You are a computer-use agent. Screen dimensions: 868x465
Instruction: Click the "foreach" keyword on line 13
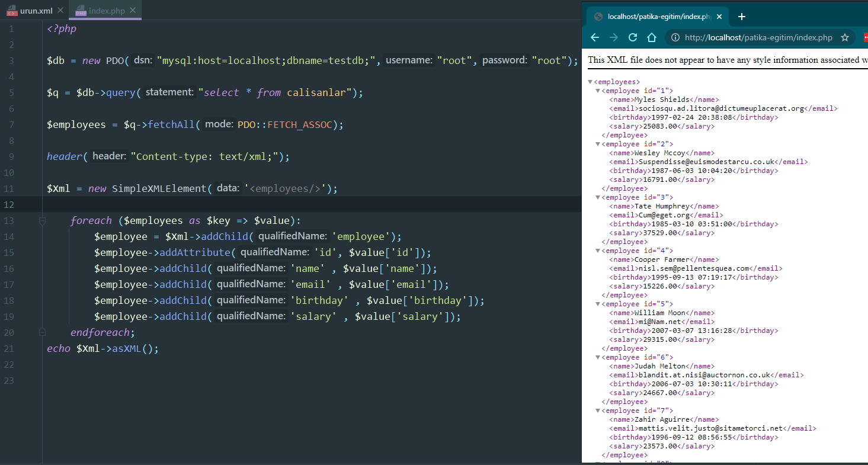click(x=91, y=220)
